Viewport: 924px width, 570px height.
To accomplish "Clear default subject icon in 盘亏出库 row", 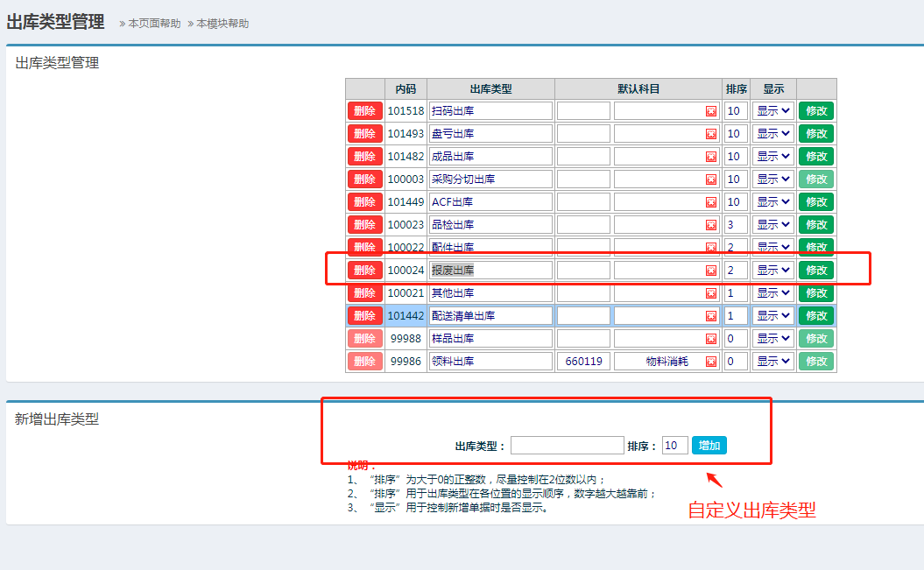I will tap(711, 134).
